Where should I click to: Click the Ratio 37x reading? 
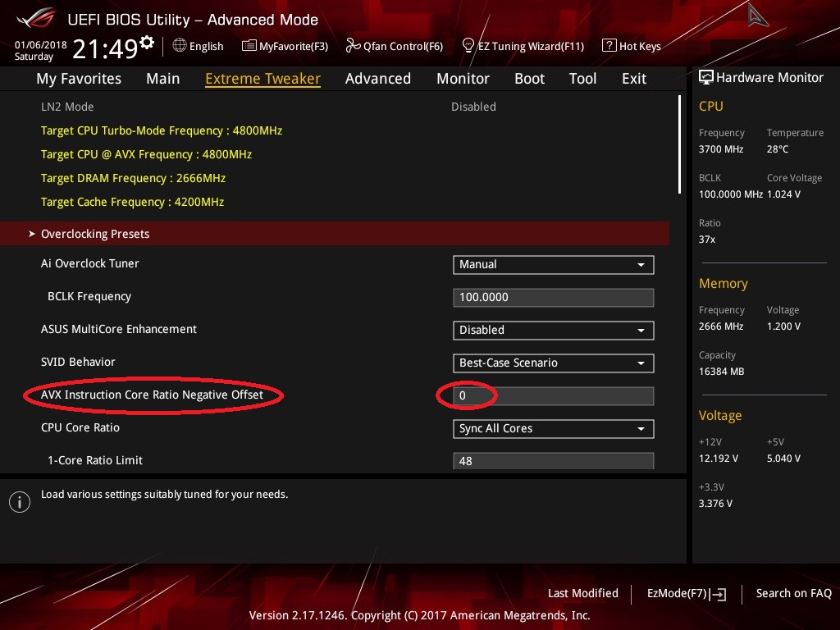(707, 240)
